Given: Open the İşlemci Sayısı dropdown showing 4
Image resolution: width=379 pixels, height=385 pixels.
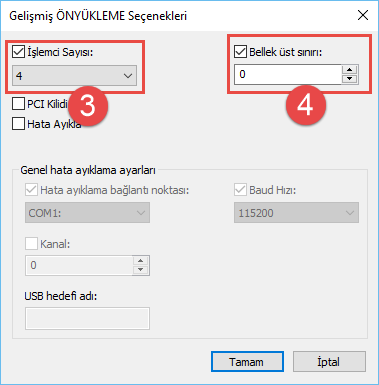Looking at the screenshot, I should [75, 76].
